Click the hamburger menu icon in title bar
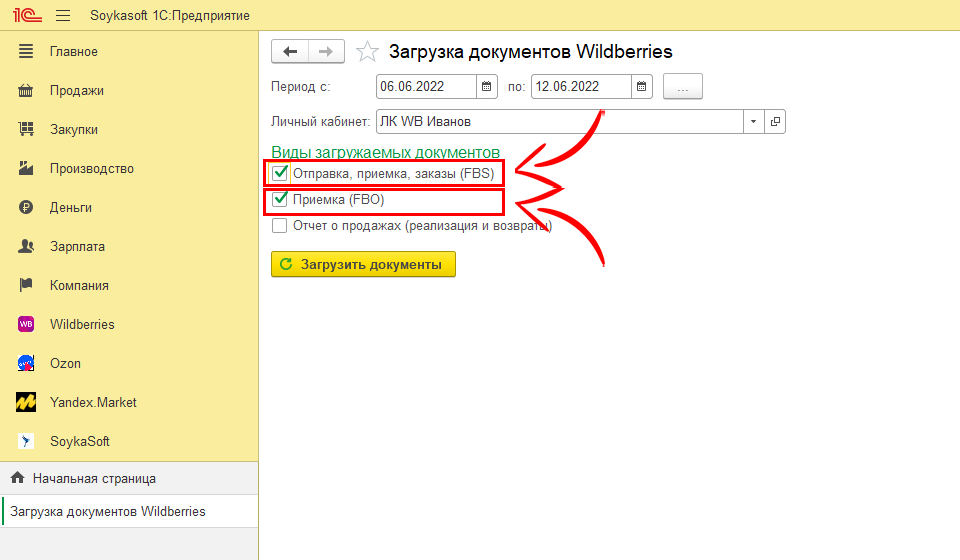The height and width of the screenshot is (560, 960). point(63,16)
